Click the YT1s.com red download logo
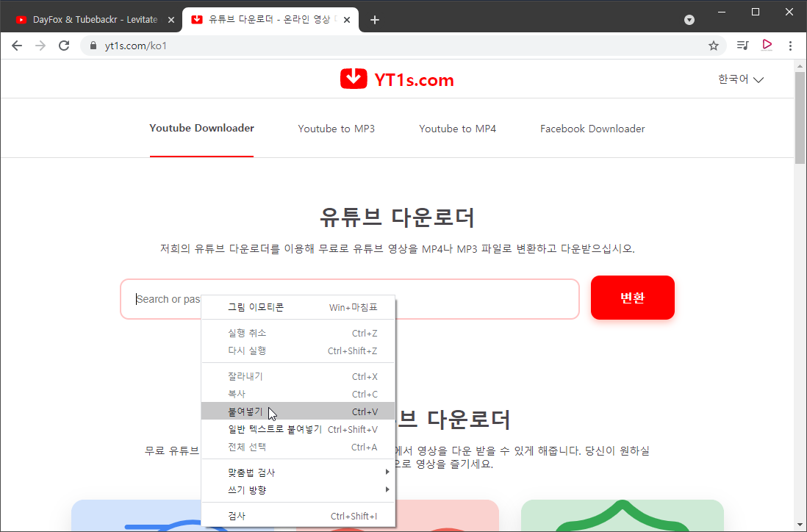Image resolution: width=807 pixels, height=532 pixels. 354,79
